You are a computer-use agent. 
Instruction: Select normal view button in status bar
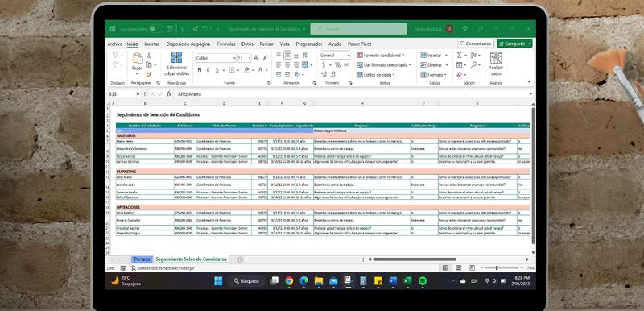[x=445, y=267]
